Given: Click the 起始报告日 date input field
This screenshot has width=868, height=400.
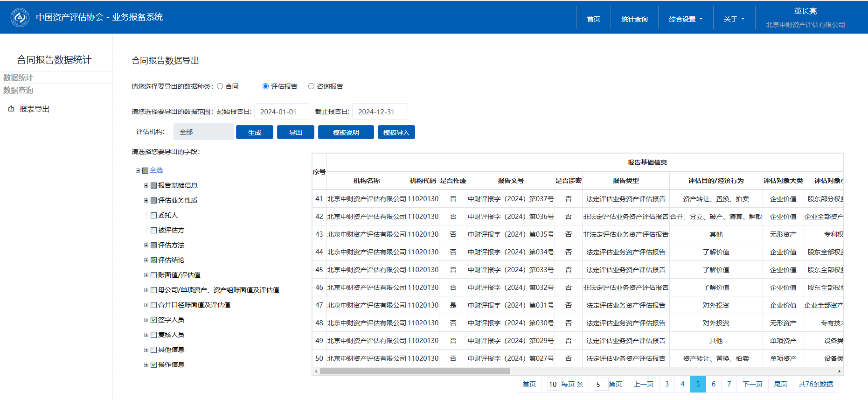Looking at the screenshot, I should 282,112.
